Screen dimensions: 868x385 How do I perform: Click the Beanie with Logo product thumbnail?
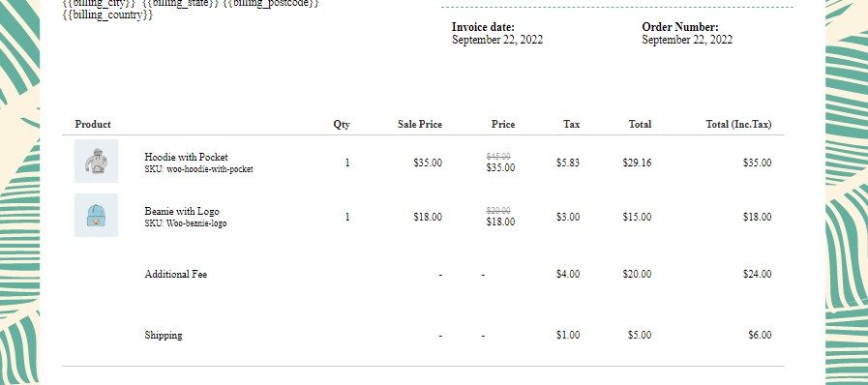pyautogui.click(x=97, y=215)
